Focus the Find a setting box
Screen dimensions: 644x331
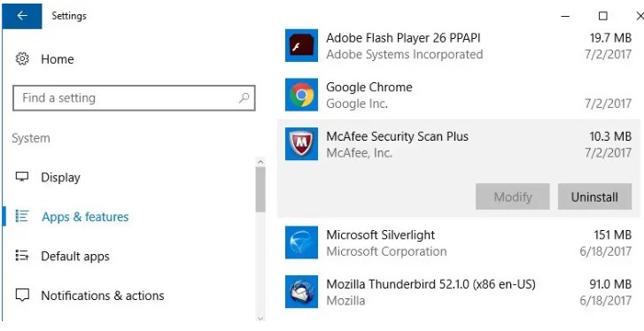coord(134,98)
